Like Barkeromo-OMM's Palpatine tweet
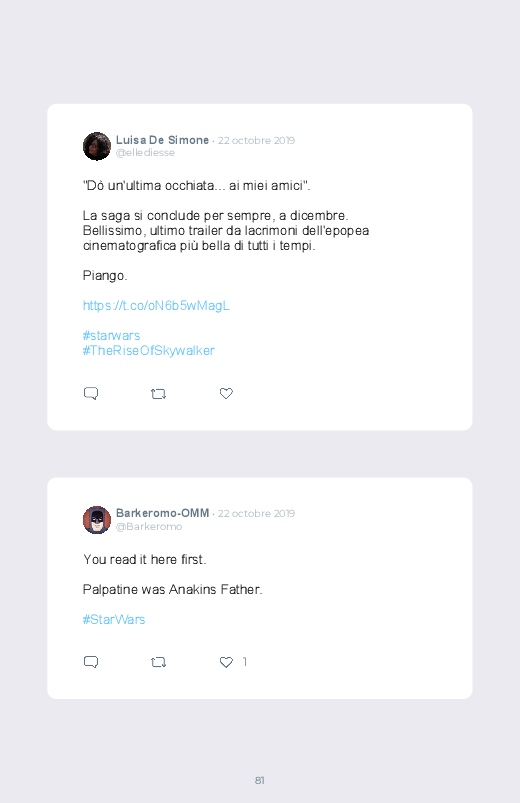 pos(226,662)
